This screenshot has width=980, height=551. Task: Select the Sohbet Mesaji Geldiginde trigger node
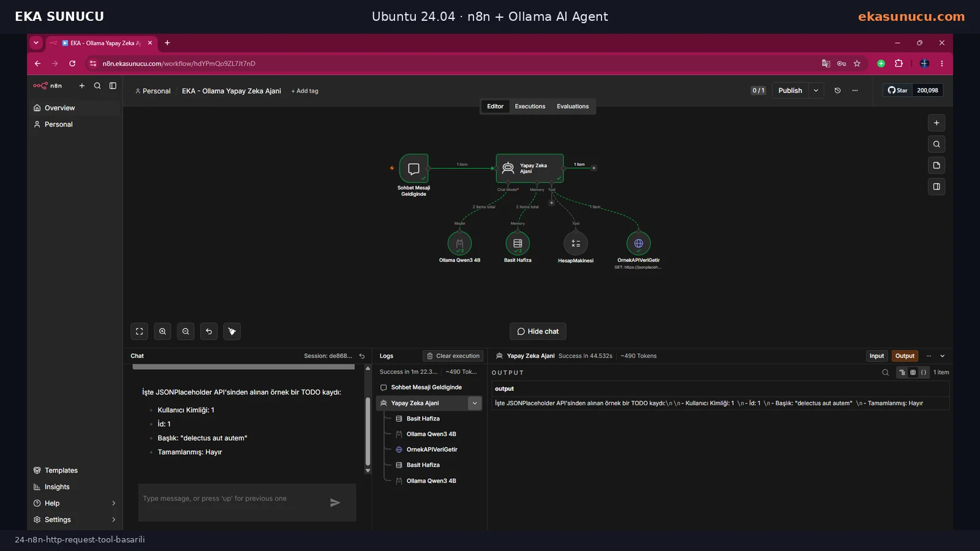click(x=413, y=168)
